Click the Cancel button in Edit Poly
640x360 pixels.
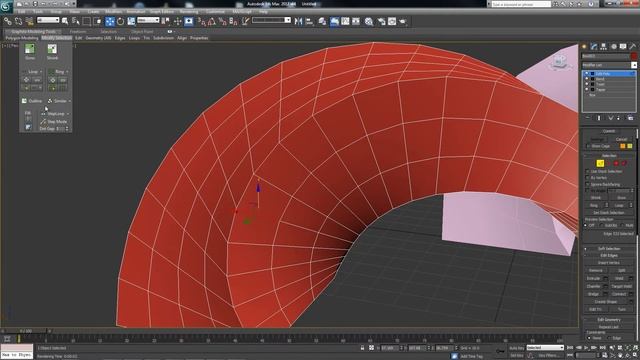[621, 139]
